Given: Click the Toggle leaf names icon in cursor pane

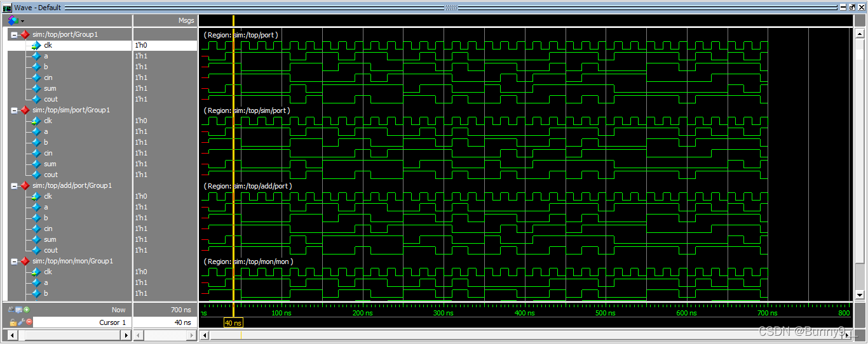Looking at the screenshot, I should (11, 310).
